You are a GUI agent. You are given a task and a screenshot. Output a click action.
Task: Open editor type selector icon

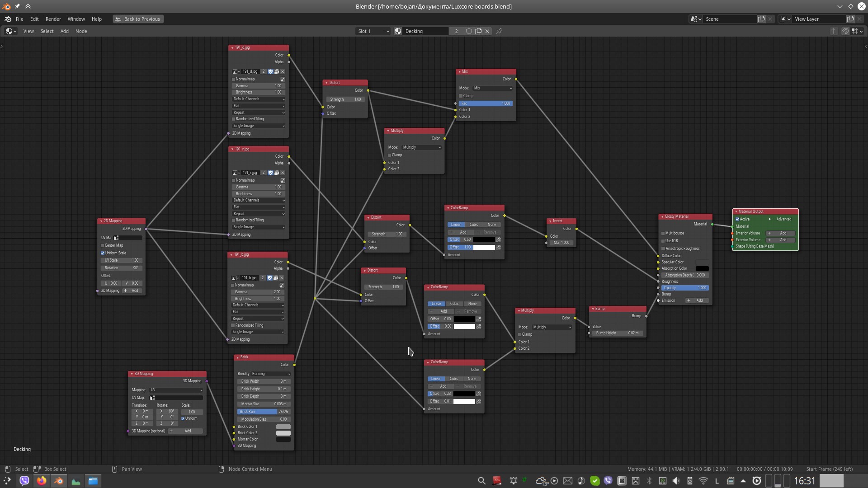(x=11, y=31)
